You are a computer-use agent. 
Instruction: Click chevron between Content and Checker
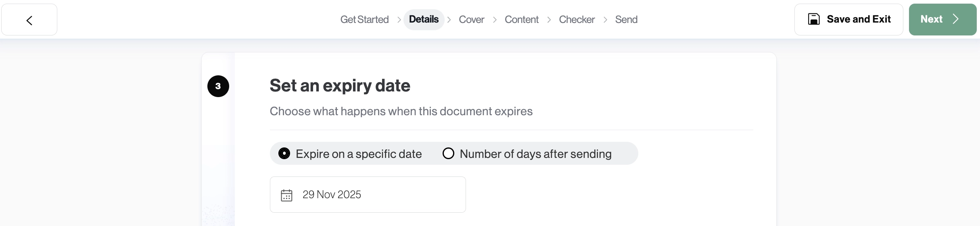pos(549,20)
